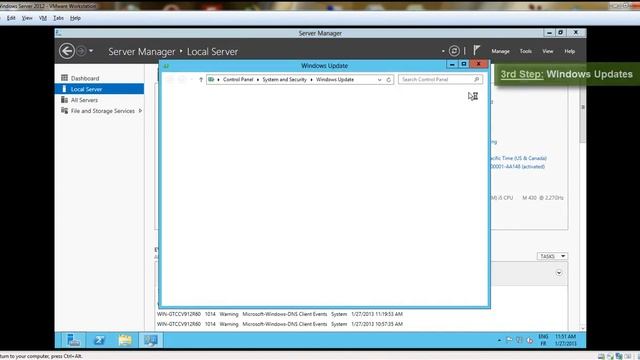Go up one level in Windows Update
This screenshot has width=640, height=360.
click(x=201, y=80)
